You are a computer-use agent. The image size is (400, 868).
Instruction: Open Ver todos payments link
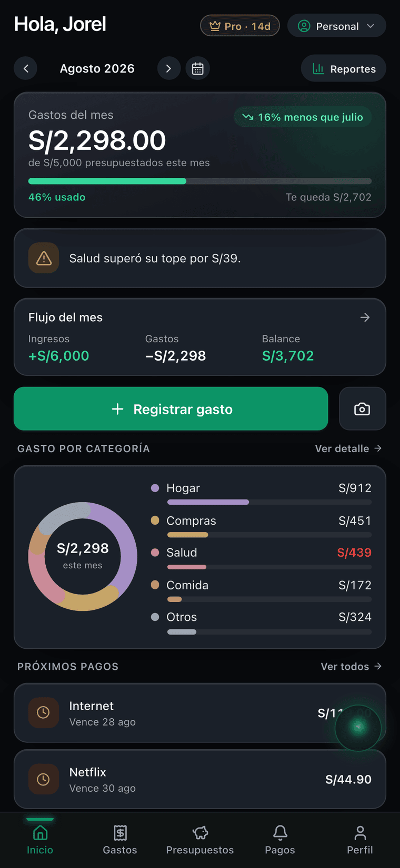coord(351,666)
